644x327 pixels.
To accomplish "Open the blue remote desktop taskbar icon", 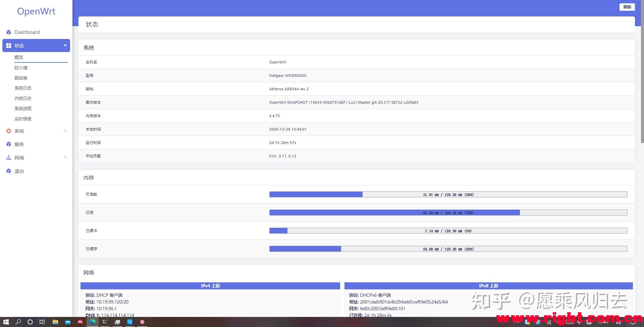I will [x=130, y=322].
